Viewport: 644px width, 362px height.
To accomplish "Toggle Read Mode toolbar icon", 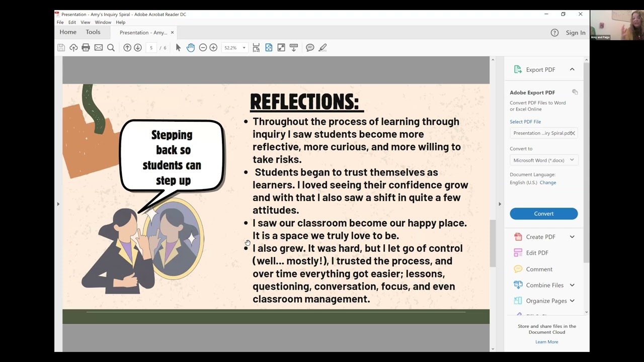I will pyautogui.click(x=294, y=48).
